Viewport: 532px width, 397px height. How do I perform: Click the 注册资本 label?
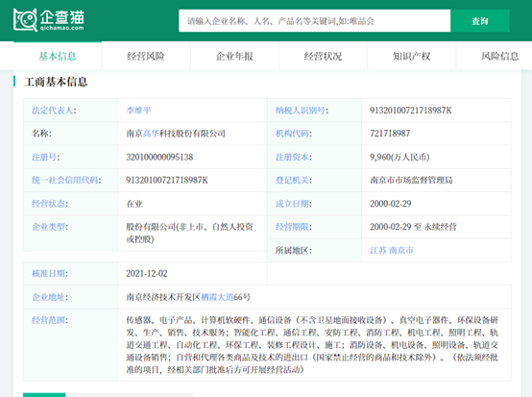click(294, 157)
